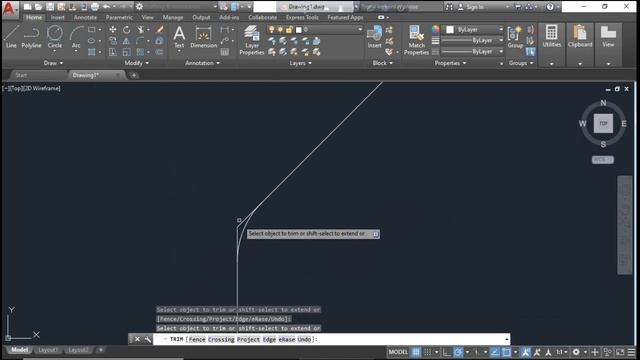Click the Move tool in Modify panel
Image resolution: width=640 pixels, height=360 pixels.
pos(113,29)
